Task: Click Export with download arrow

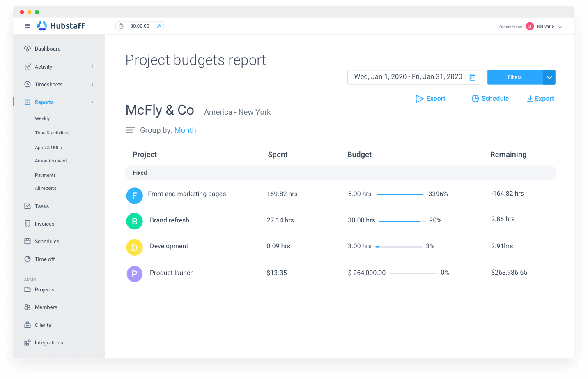Action: 540,99
